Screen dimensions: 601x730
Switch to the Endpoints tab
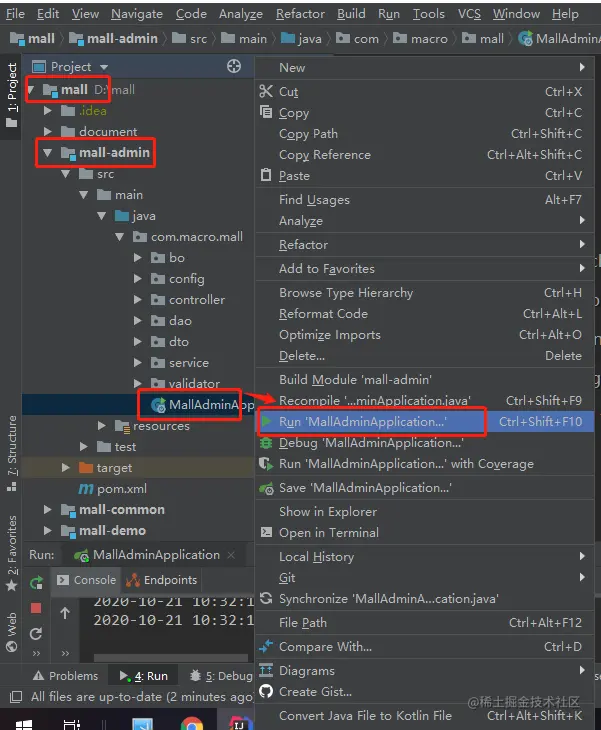coord(162,580)
